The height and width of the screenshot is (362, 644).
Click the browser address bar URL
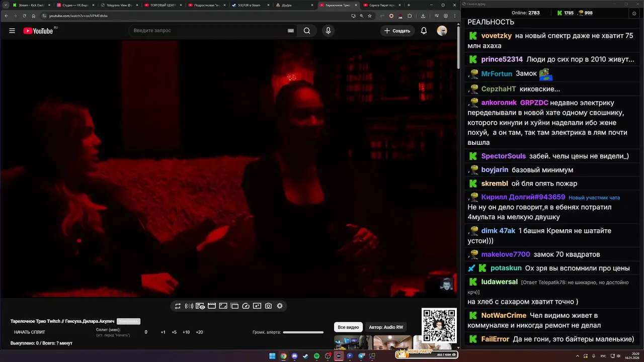coord(78,16)
